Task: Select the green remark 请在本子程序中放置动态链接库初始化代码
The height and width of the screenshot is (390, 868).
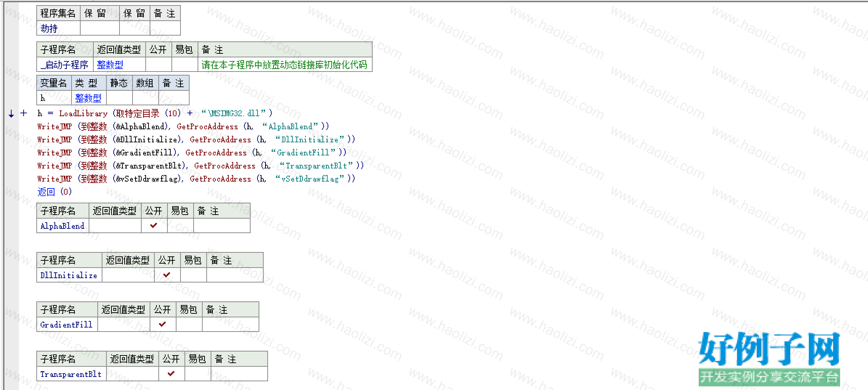Action: click(x=284, y=65)
